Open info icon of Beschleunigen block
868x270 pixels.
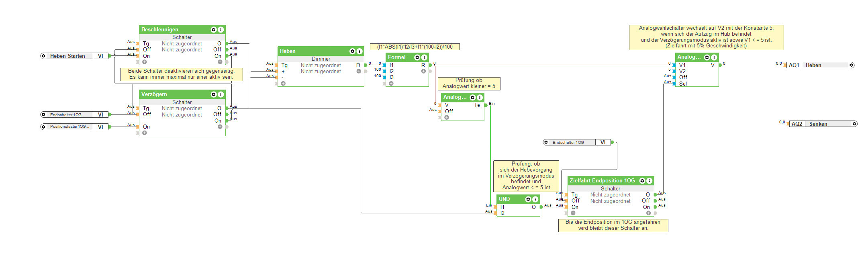[221, 30]
